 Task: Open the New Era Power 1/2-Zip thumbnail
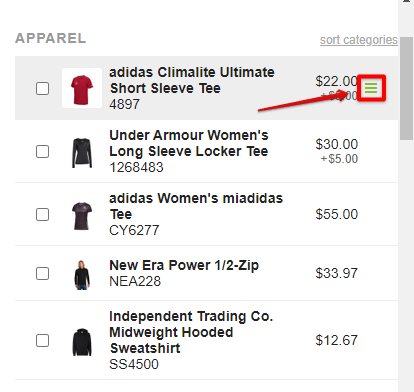(82, 275)
